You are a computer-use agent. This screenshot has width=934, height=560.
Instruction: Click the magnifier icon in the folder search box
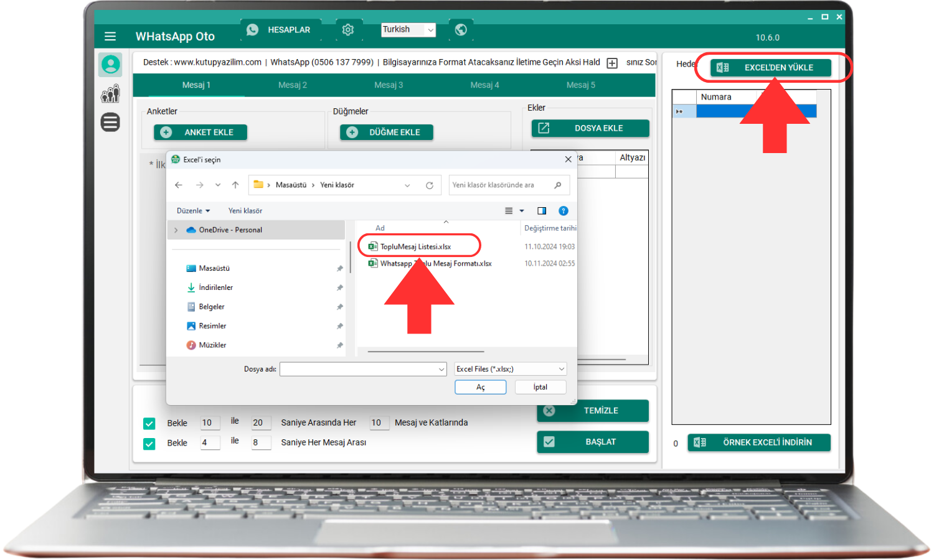(x=558, y=185)
